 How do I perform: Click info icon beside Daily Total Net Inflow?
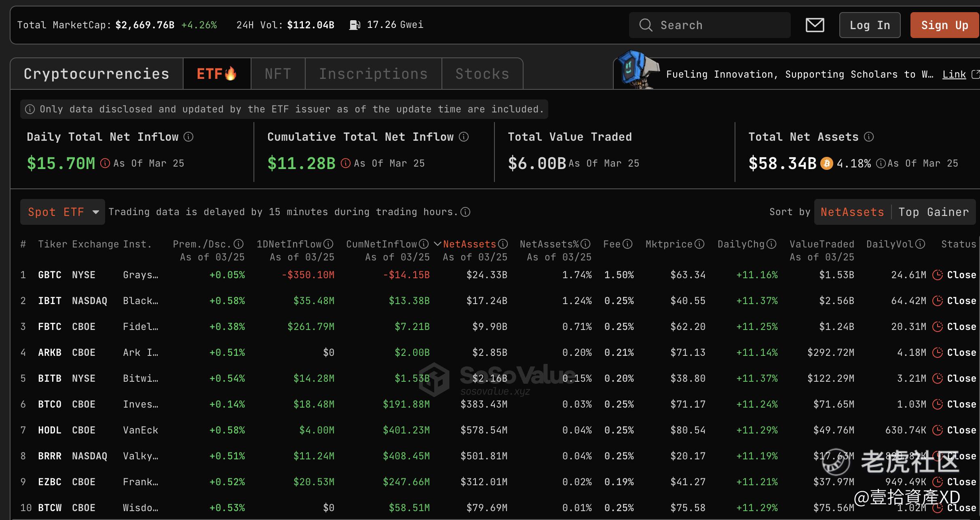(x=188, y=137)
